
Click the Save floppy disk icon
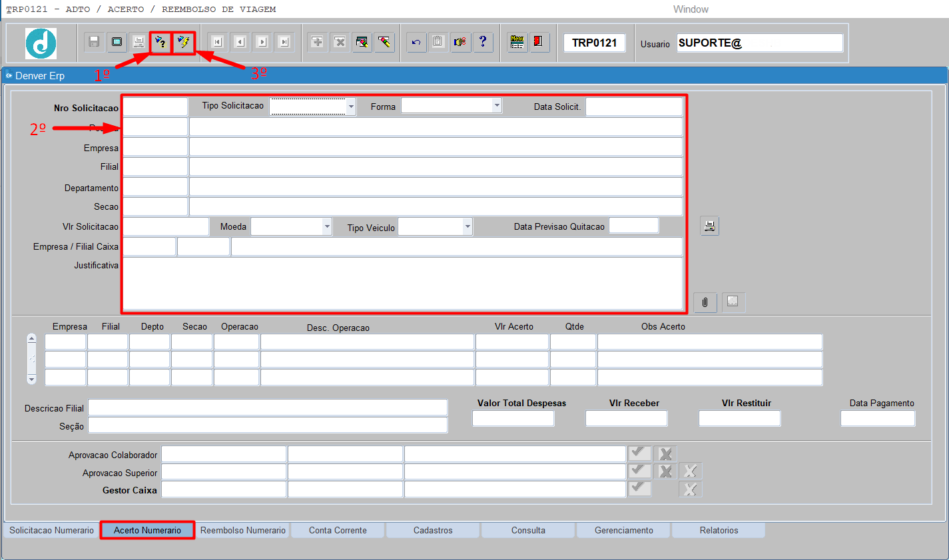pos(94,42)
